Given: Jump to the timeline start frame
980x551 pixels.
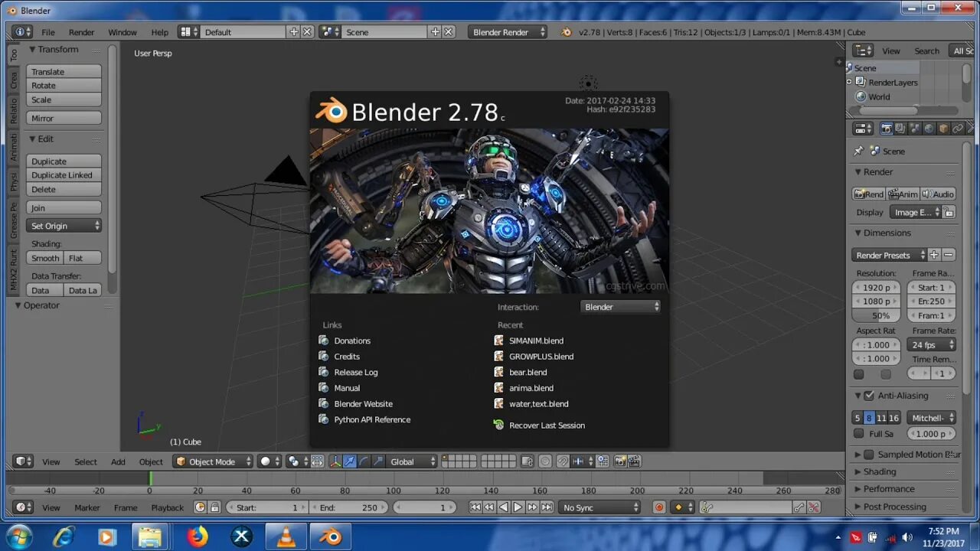Looking at the screenshot, I should click(x=475, y=507).
